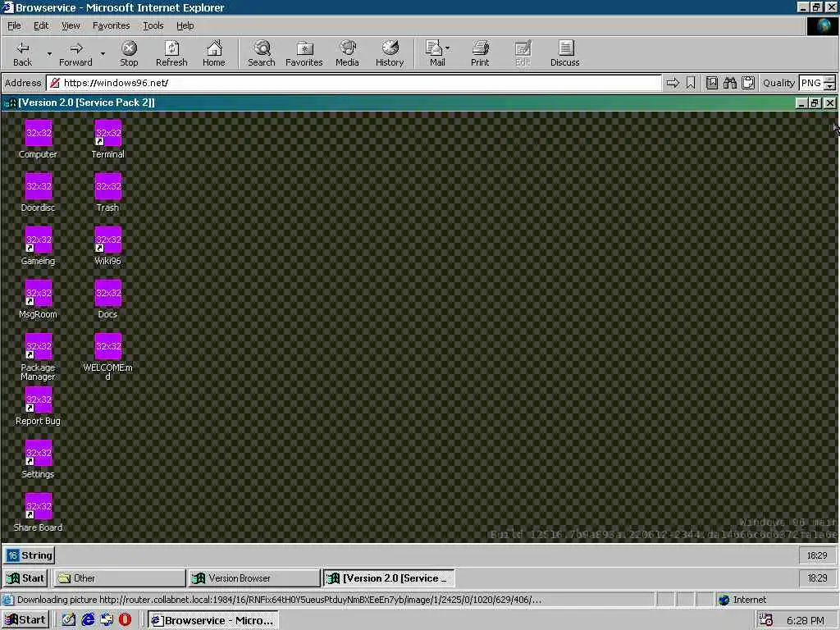Launch Opera from quick launch
This screenshot has width=840, height=630.
(125, 620)
